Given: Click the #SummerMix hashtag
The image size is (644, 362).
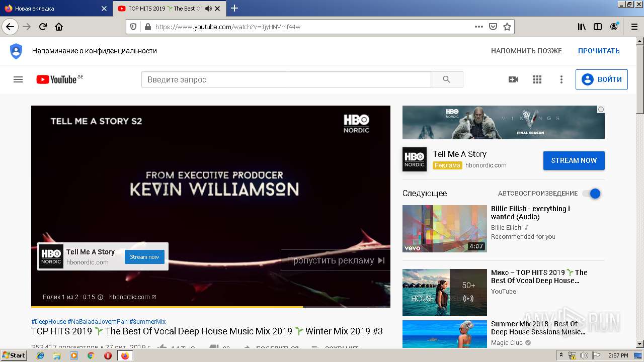Looking at the screenshot, I should 147,322.
